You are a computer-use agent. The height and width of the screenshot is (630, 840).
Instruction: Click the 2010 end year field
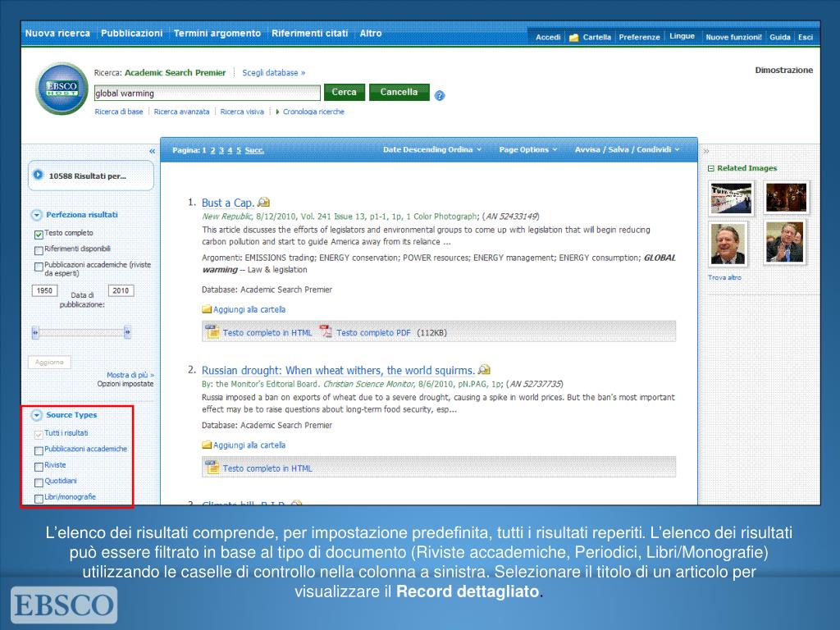(121, 290)
